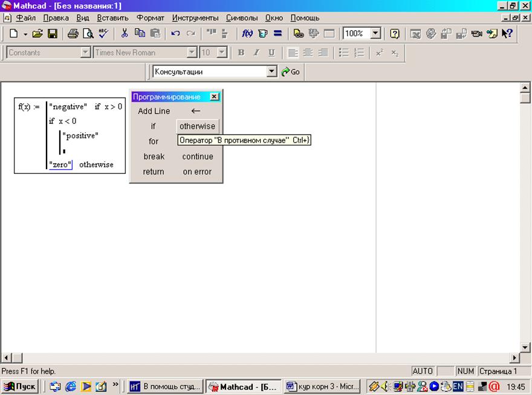Expand the Times New Roman font dropdown
The image size is (532, 395).
[x=192, y=53]
